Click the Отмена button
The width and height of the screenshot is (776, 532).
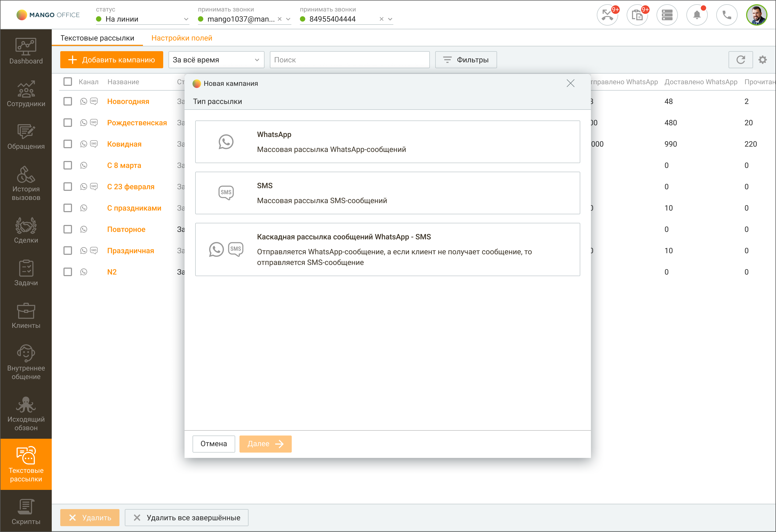(214, 444)
